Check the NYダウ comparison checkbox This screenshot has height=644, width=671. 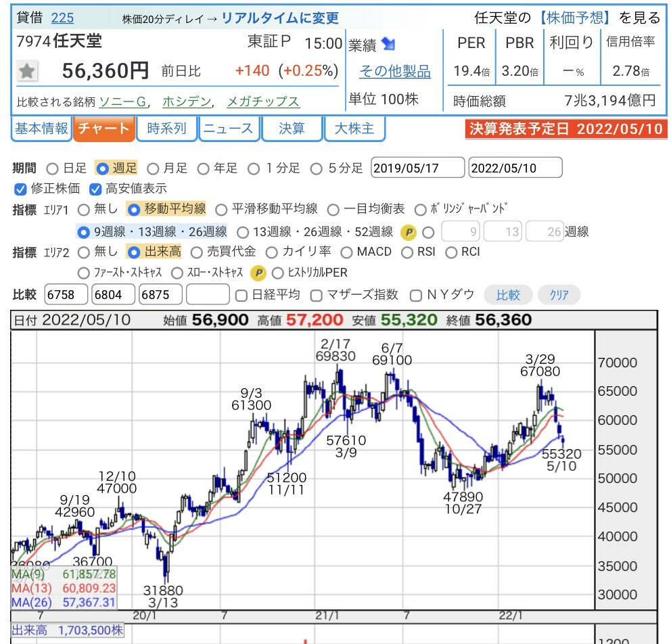(x=416, y=295)
